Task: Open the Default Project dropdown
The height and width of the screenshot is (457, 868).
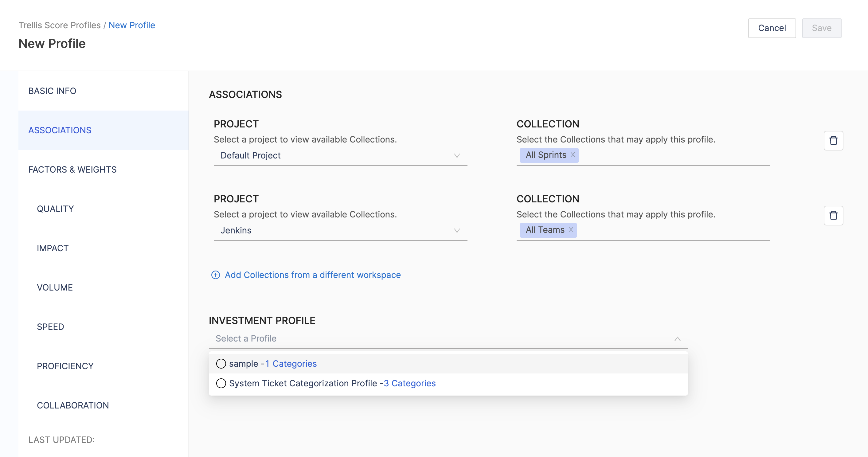Action: tap(340, 155)
